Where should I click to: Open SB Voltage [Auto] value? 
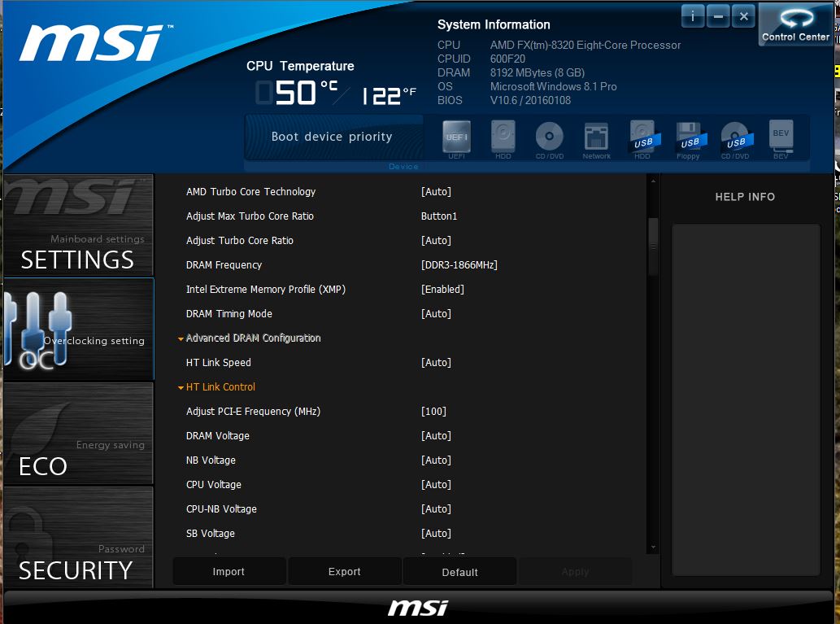pos(436,534)
